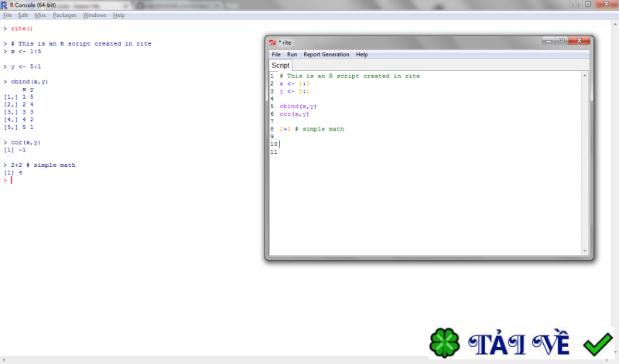This screenshot has height=364, width=619.
Task: Close the R Console window
Action: [x=606, y=5]
